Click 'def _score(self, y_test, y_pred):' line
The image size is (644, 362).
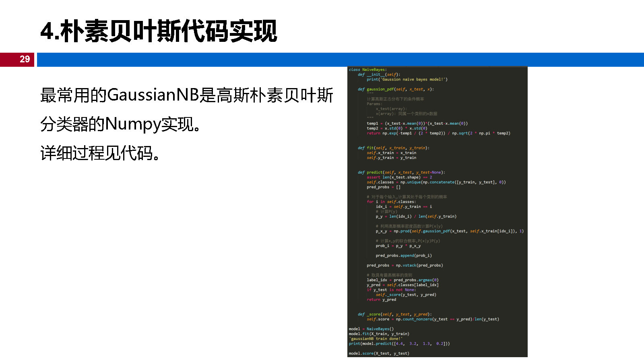pyautogui.click(x=395, y=314)
